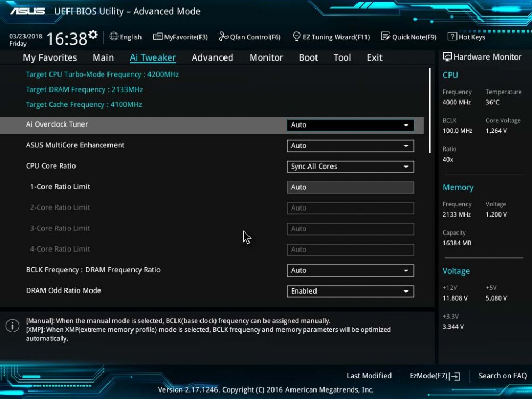Select the Ai Tweaker tab
This screenshot has width=532, height=399.
pyautogui.click(x=153, y=57)
